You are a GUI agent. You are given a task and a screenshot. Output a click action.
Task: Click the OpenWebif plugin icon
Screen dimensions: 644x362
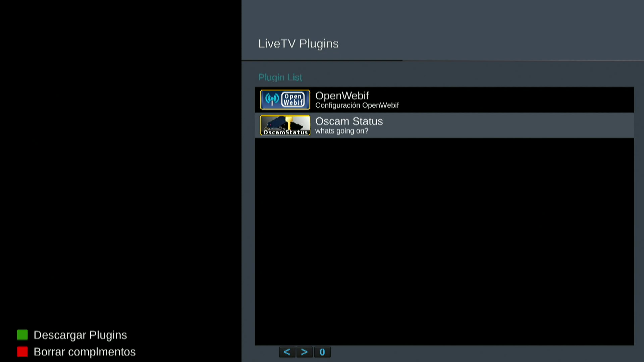(285, 100)
